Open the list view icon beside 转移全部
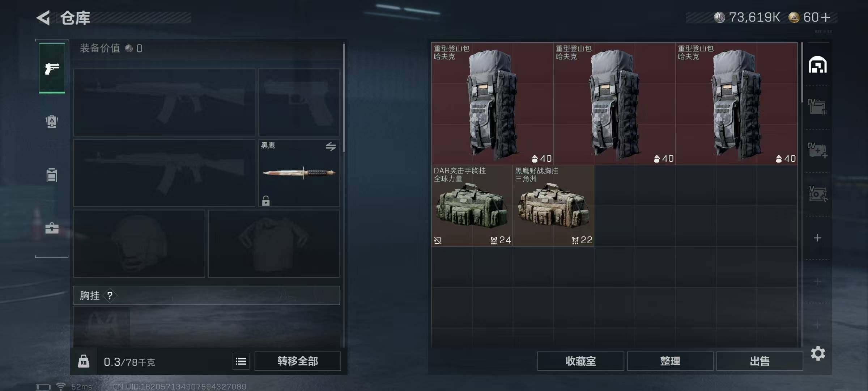 241,361
